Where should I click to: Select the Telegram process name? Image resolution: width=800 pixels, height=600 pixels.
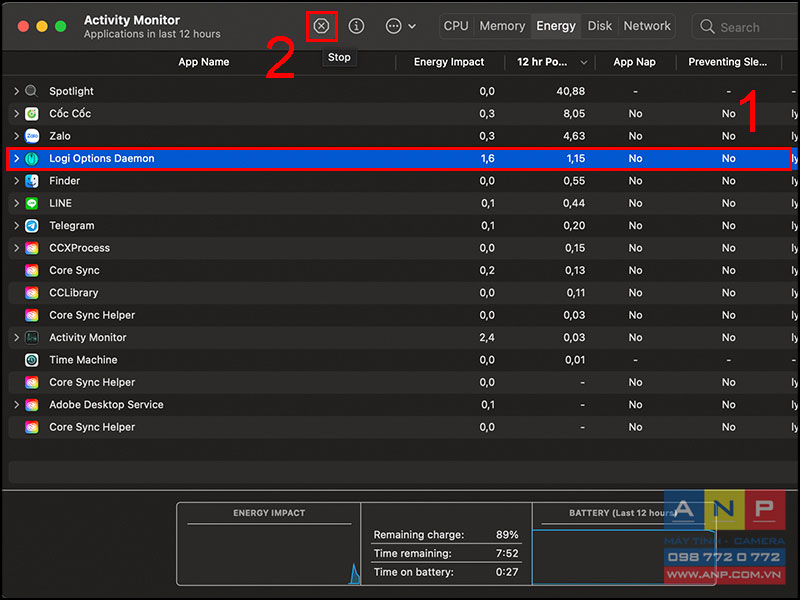71,226
